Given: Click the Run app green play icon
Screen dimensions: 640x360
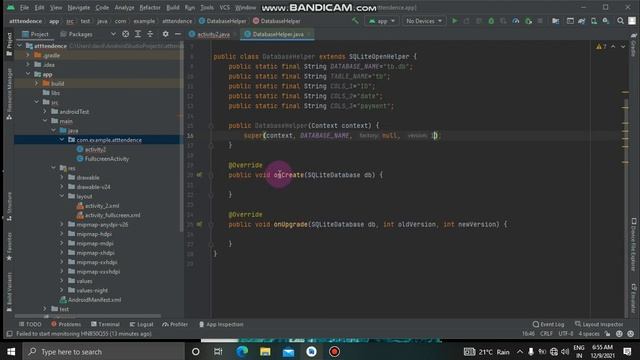Looking at the screenshot, I should [454, 21].
